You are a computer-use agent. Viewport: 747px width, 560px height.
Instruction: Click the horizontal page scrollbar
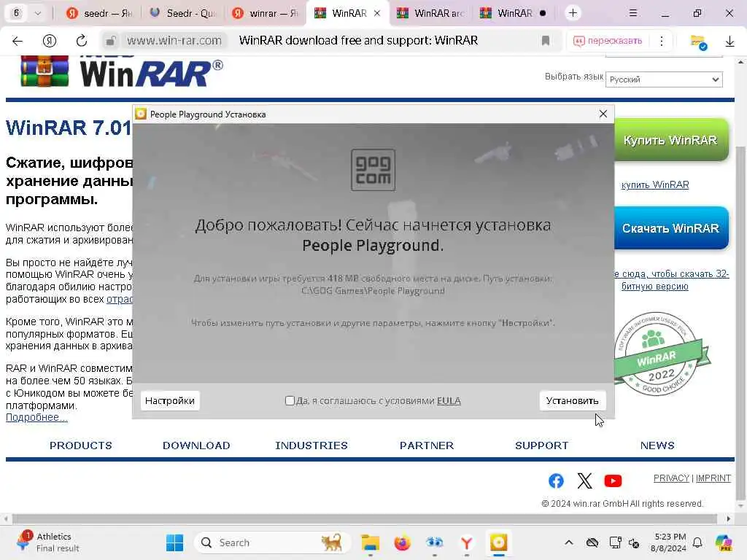[x=365, y=518]
